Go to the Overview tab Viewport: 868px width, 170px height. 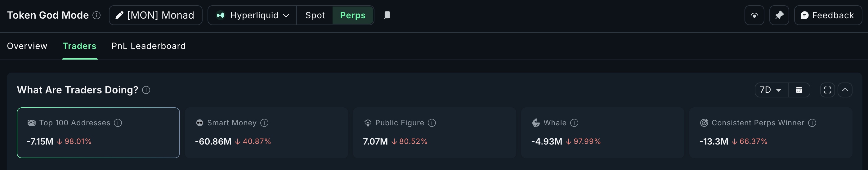(27, 46)
